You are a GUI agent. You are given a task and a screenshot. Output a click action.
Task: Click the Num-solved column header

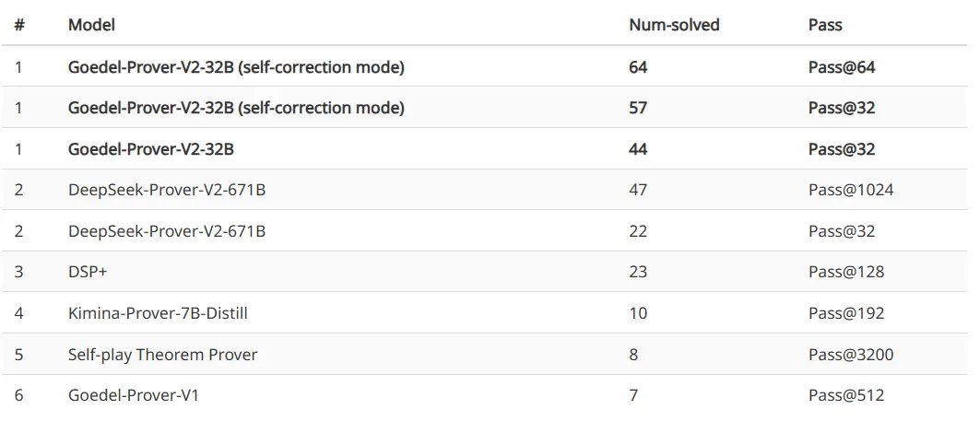click(x=674, y=25)
